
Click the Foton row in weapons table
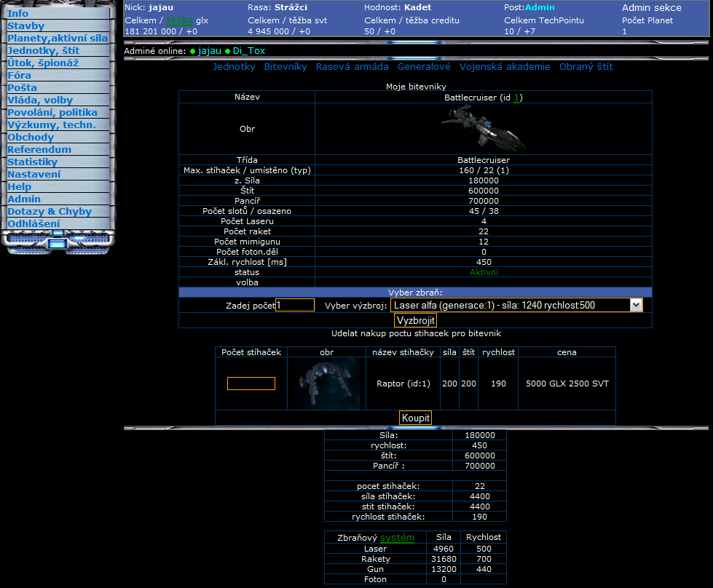(x=415, y=579)
